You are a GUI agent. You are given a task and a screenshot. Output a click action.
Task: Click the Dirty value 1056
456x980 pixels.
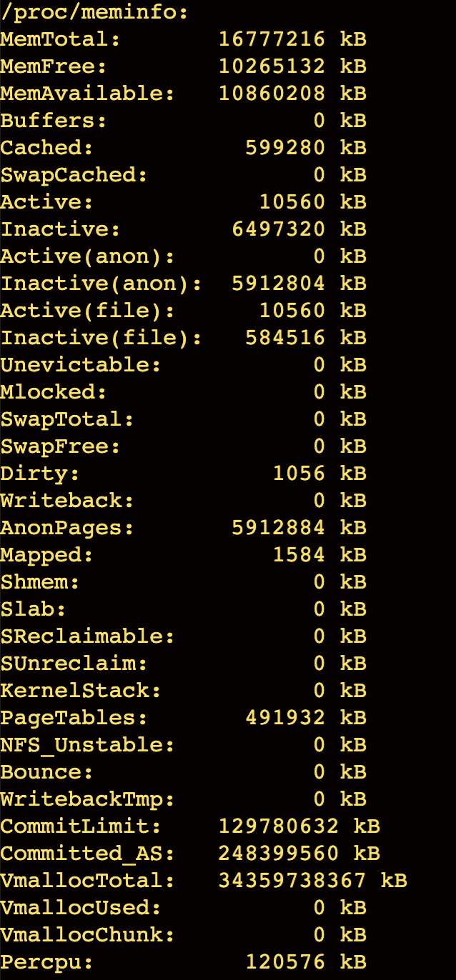(299, 474)
